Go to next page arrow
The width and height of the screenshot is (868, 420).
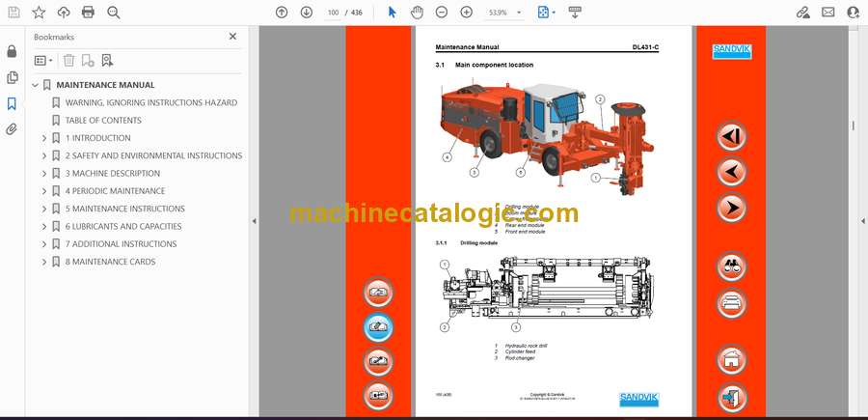click(x=306, y=13)
